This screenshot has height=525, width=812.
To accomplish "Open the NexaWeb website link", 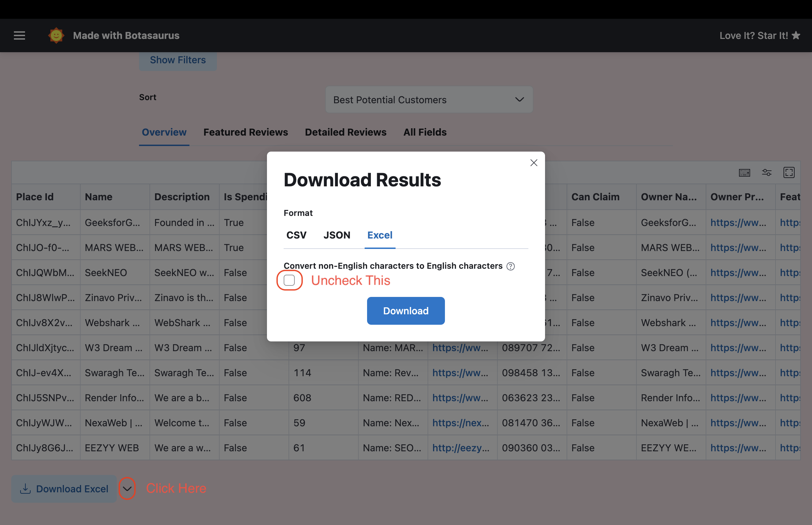I will (460, 423).
